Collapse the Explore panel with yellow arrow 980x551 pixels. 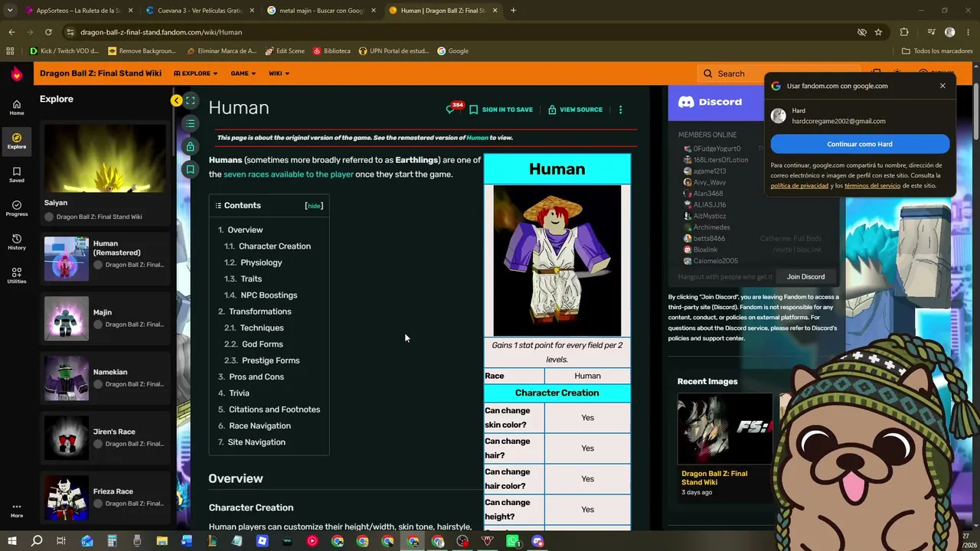(176, 100)
